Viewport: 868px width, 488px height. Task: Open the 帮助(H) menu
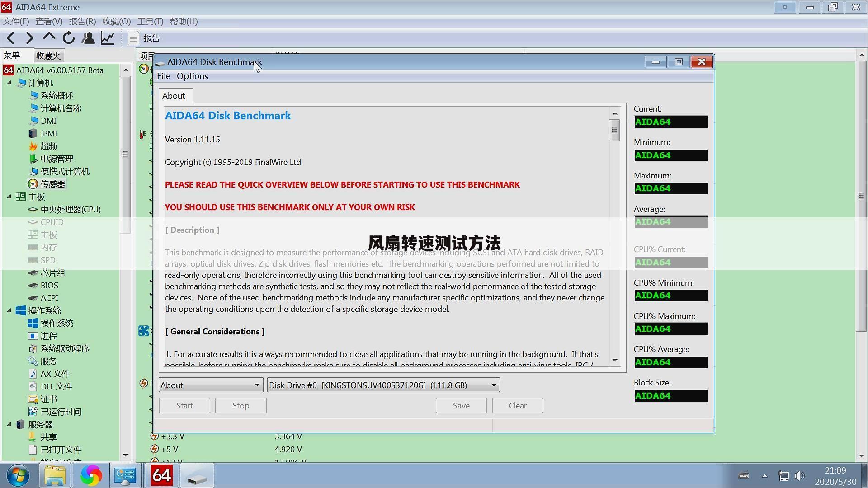tap(184, 22)
